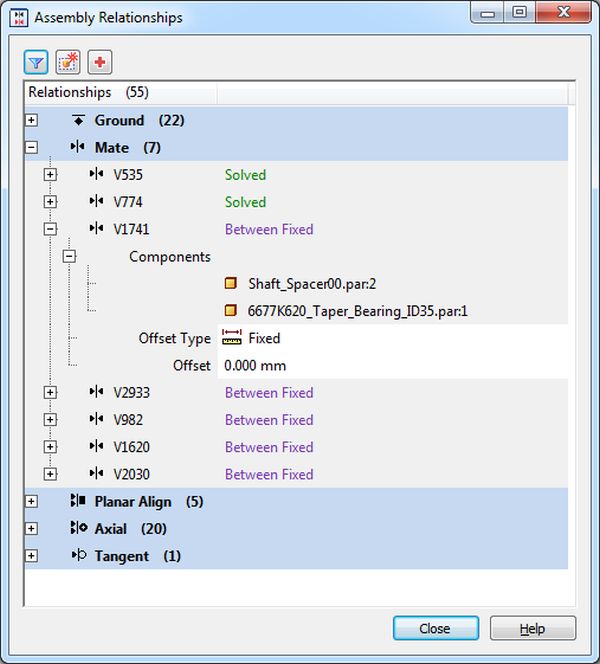Click the Tangent relationship type icon
This screenshot has height=664, width=600.
79,555
